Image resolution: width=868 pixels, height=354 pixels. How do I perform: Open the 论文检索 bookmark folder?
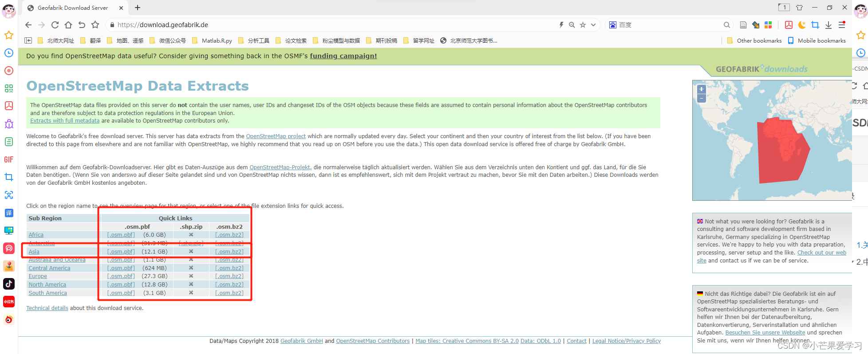click(x=291, y=40)
